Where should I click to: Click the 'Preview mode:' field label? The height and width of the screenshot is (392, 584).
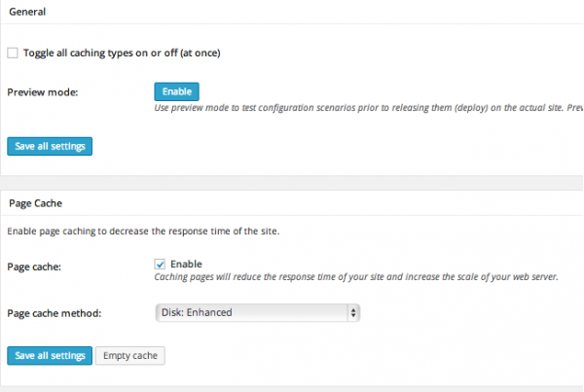(42, 91)
